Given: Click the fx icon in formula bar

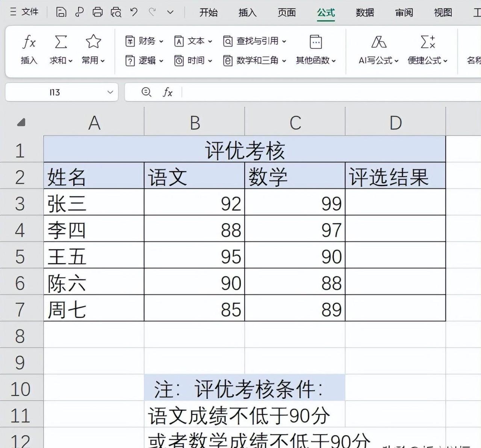Looking at the screenshot, I should tap(168, 92).
